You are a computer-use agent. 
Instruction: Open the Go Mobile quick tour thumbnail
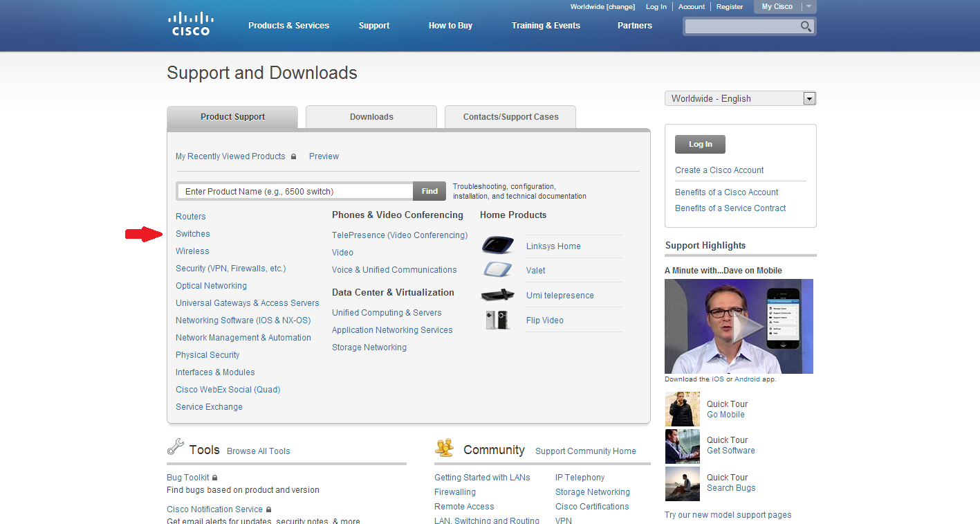[x=682, y=409]
